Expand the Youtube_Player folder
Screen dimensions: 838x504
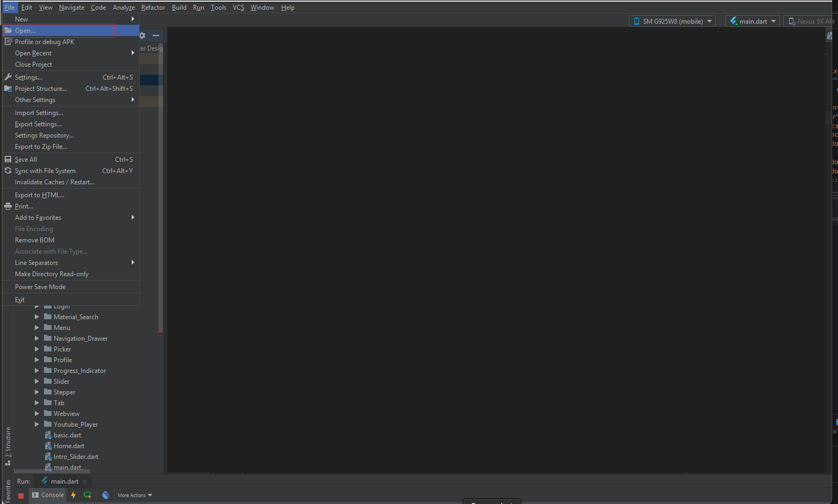37,424
